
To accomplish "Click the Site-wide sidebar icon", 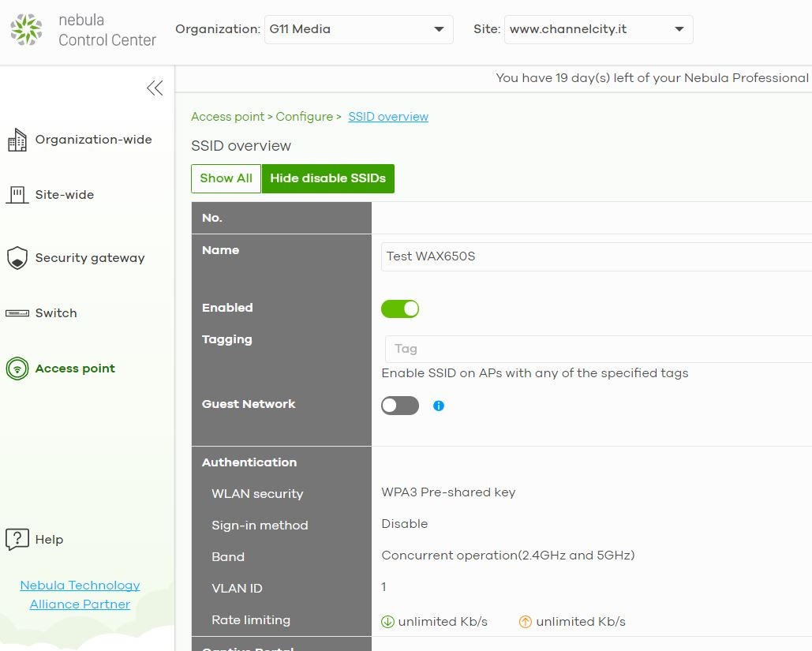I will pyautogui.click(x=17, y=195).
